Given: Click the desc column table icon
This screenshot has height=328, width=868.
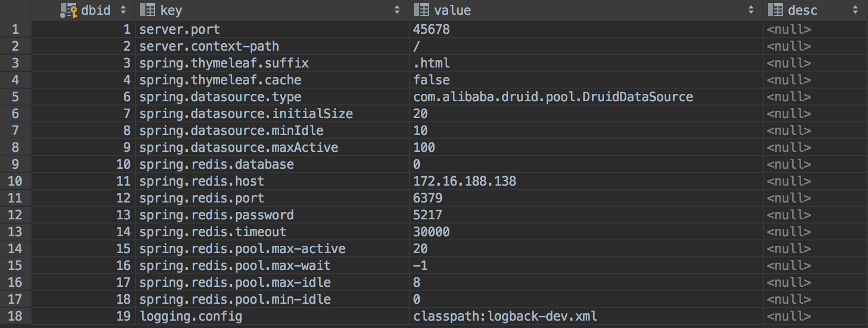Looking at the screenshot, I should (775, 10).
